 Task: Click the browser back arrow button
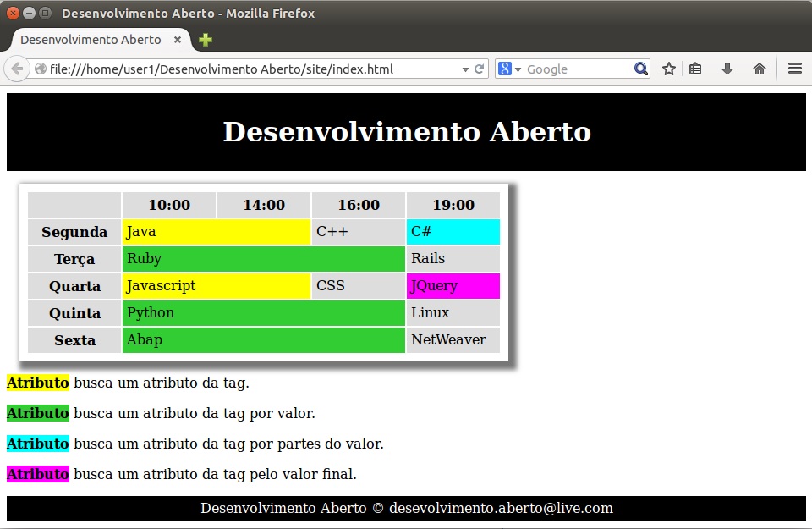17,69
